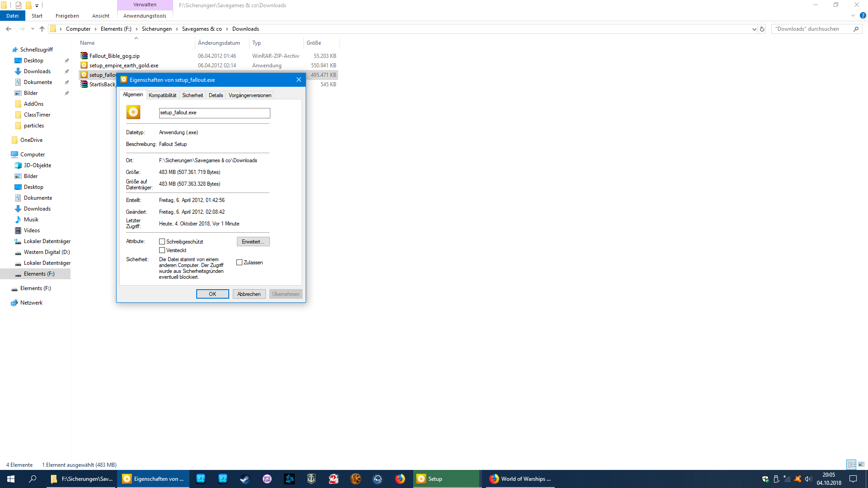The image size is (868, 488).
Task: Click the setup_fallout.exe filename field
Action: (x=214, y=113)
